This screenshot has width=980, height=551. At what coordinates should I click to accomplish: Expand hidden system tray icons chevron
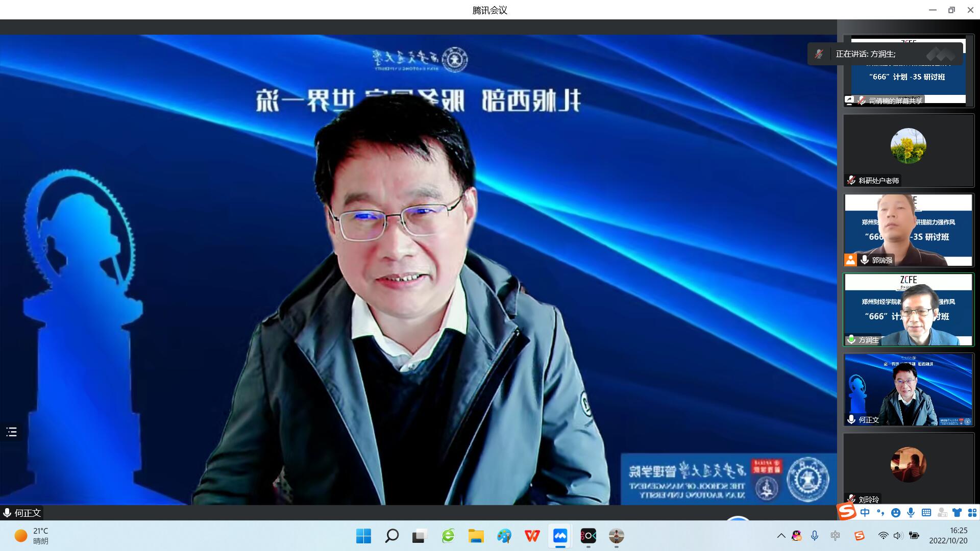tap(781, 536)
